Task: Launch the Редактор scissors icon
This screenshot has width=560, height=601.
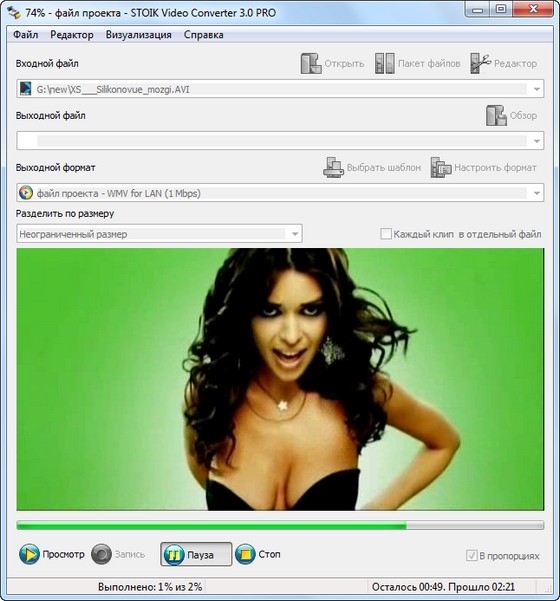Action: pos(481,63)
